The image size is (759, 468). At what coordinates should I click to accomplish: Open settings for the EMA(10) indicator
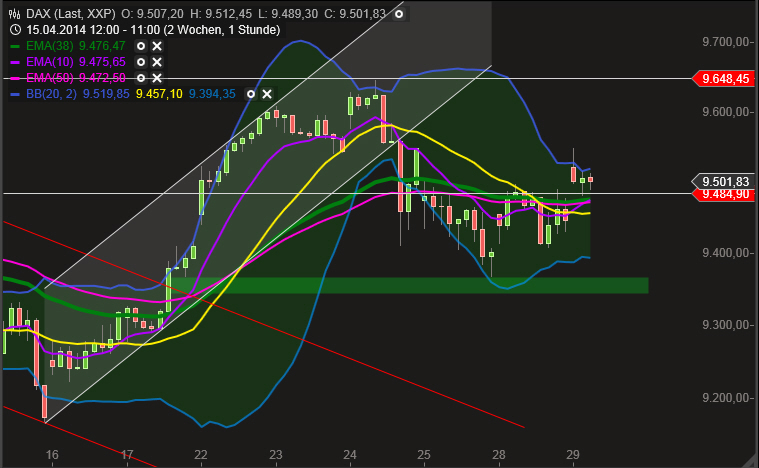pyautogui.click(x=141, y=62)
